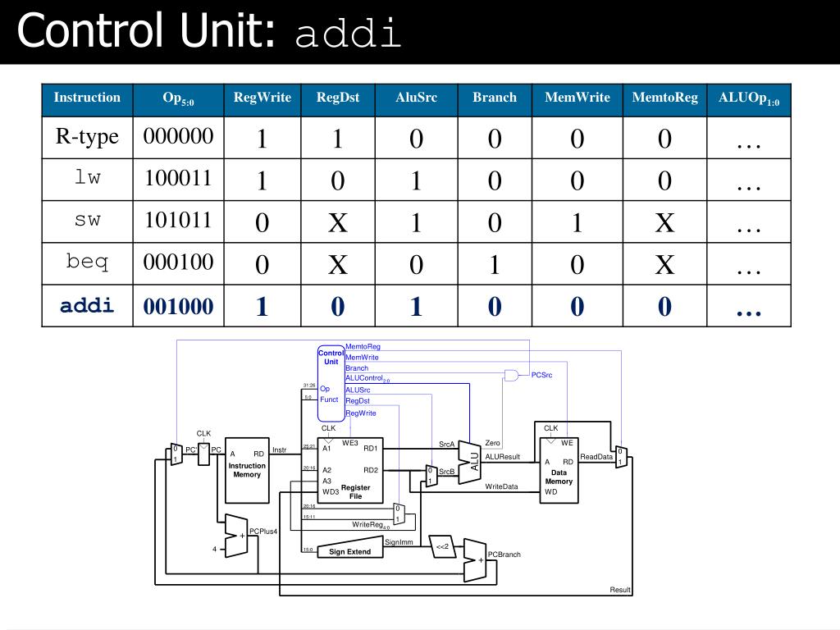Viewport: 840px width, 630px height.
Task: Click the 'Zero' label near the ALU
Action: 492,443
